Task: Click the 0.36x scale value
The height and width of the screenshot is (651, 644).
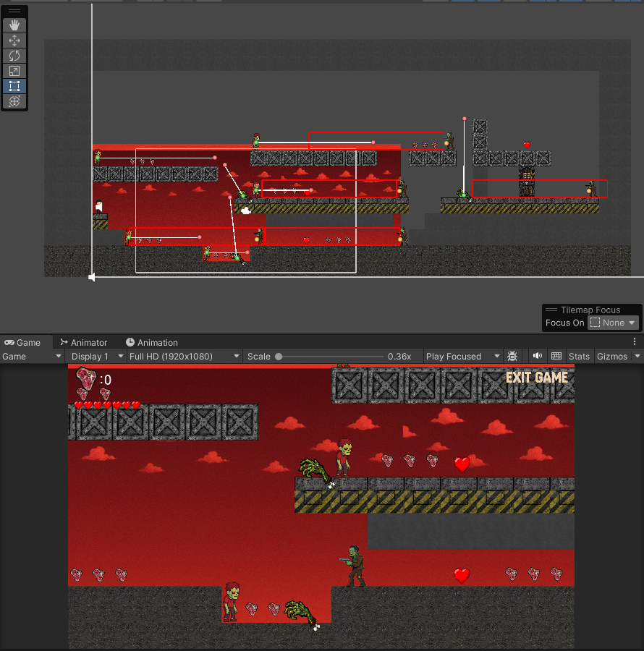Action: pyautogui.click(x=399, y=356)
